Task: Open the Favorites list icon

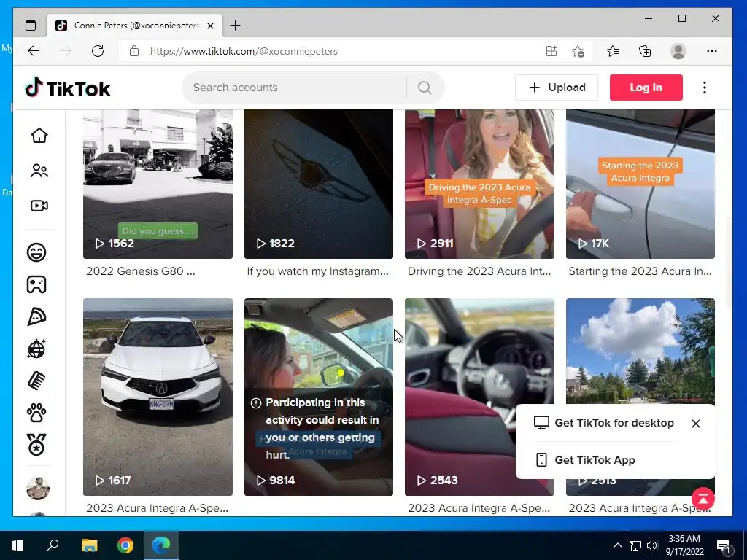Action: point(613,51)
